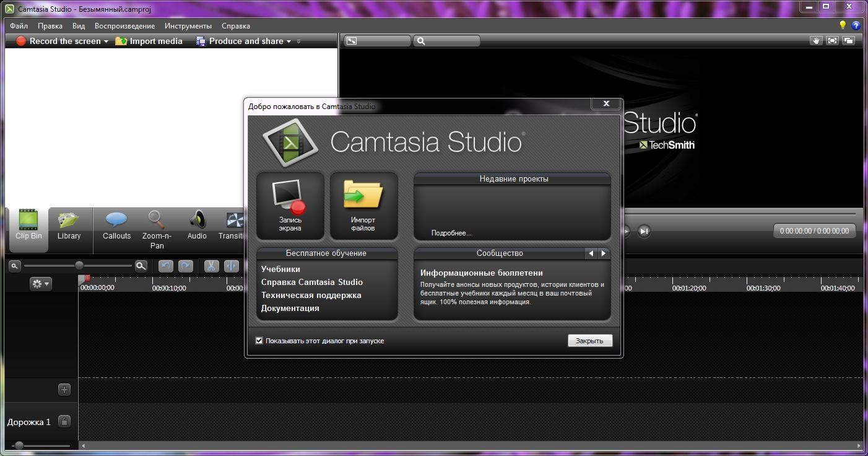Open the toolbar options chevron after Produce and share

point(298,42)
